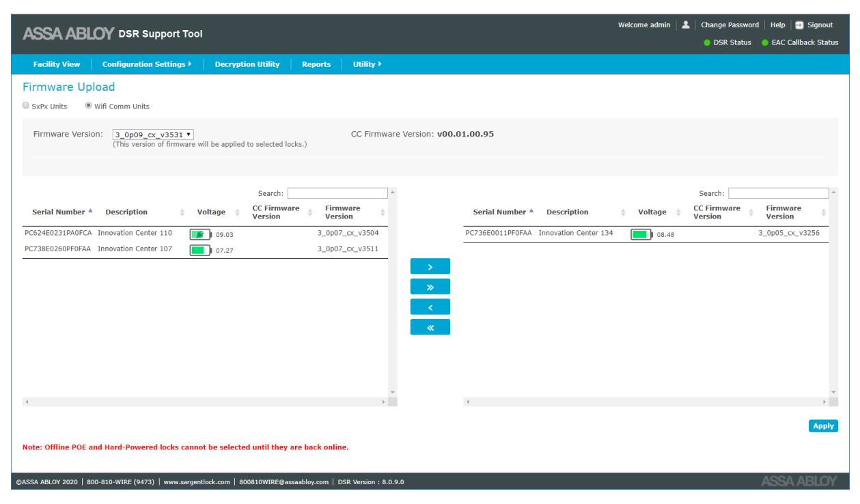Sort left table by Serial Number
This screenshot has height=504, width=860.
click(x=61, y=212)
